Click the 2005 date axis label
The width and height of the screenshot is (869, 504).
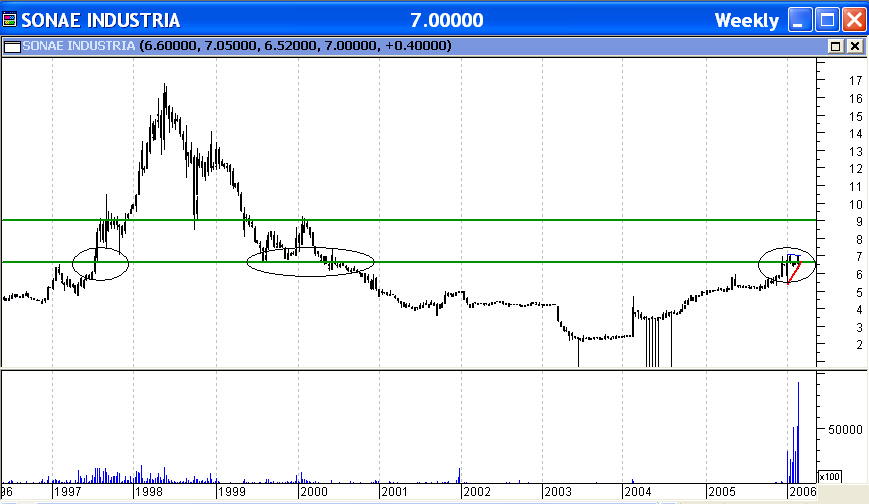tap(722, 492)
